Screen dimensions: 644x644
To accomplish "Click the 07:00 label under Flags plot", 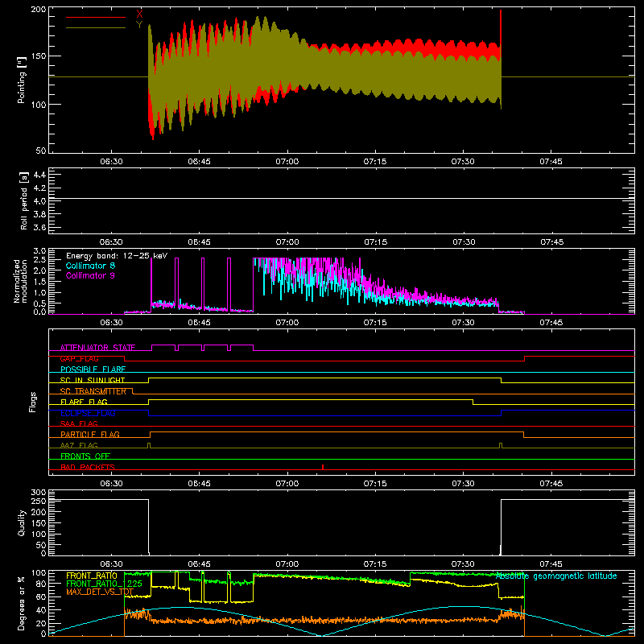I will pos(287,484).
